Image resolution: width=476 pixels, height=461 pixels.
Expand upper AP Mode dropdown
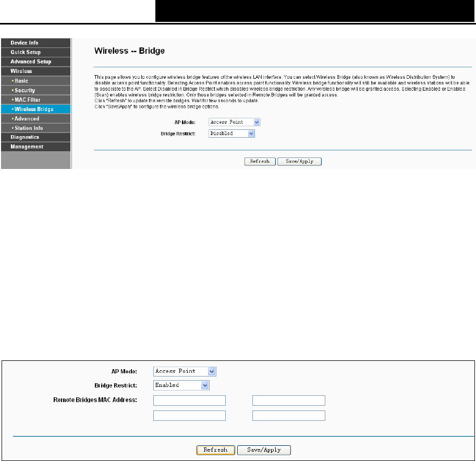tap(235, 122)
